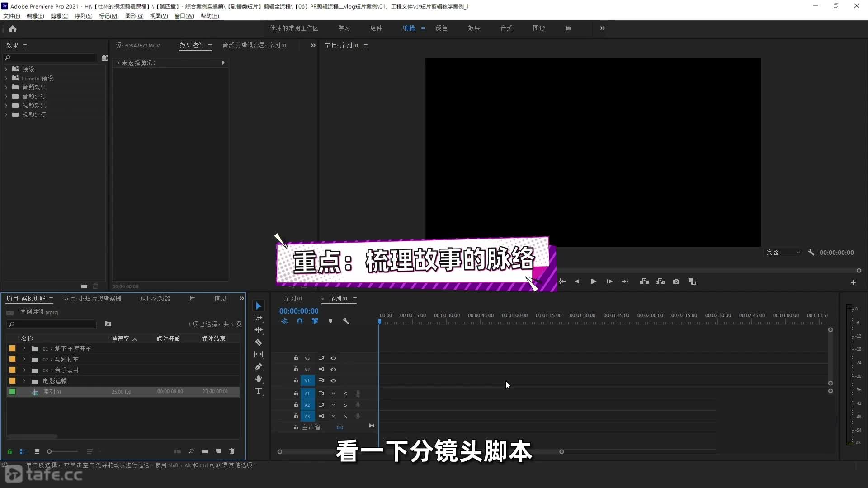This screenshot has width=868, height=488.
Task: Toggle V3 track output eye
Action: click(x=333, y=358)
